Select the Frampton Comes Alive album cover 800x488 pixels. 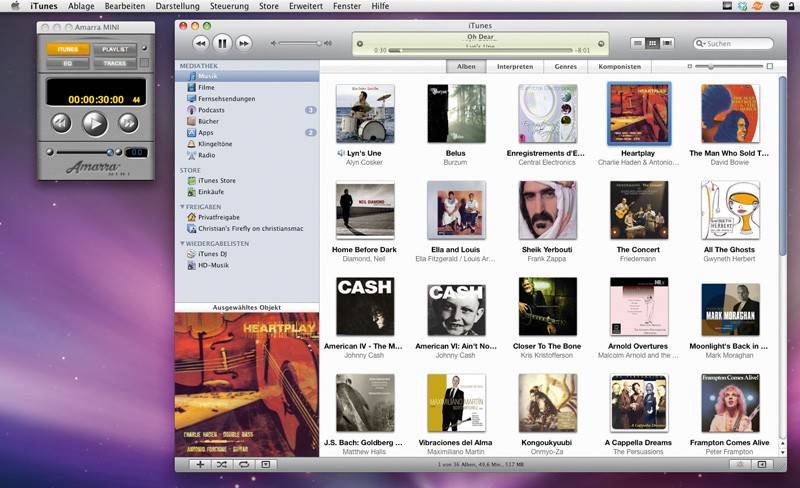pos(730,403)
